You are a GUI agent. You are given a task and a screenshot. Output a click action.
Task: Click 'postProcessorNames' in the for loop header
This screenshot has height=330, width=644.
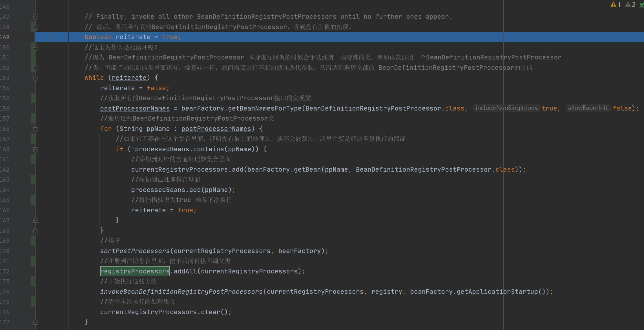click(216, 129)
